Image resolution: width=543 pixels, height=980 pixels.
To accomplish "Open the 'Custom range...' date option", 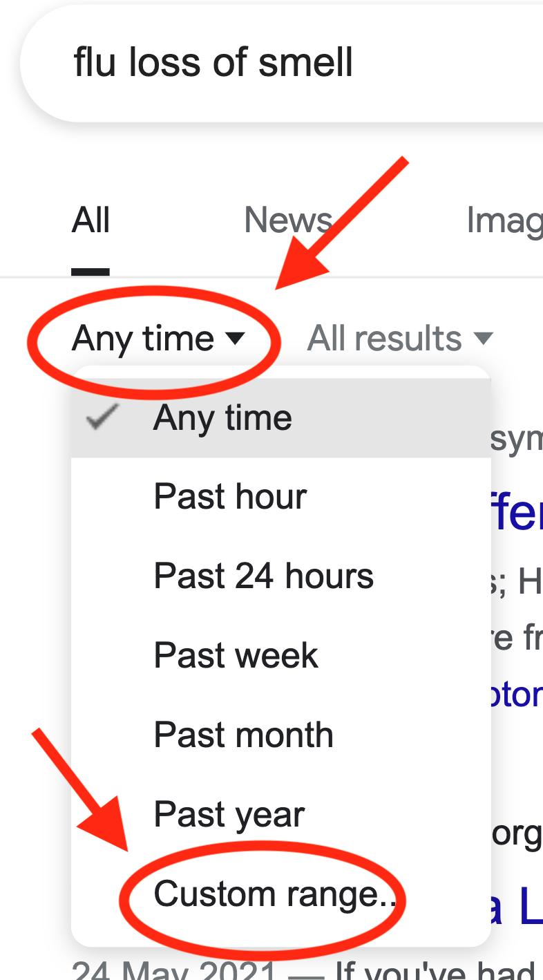I will click(x=274, y=894).
